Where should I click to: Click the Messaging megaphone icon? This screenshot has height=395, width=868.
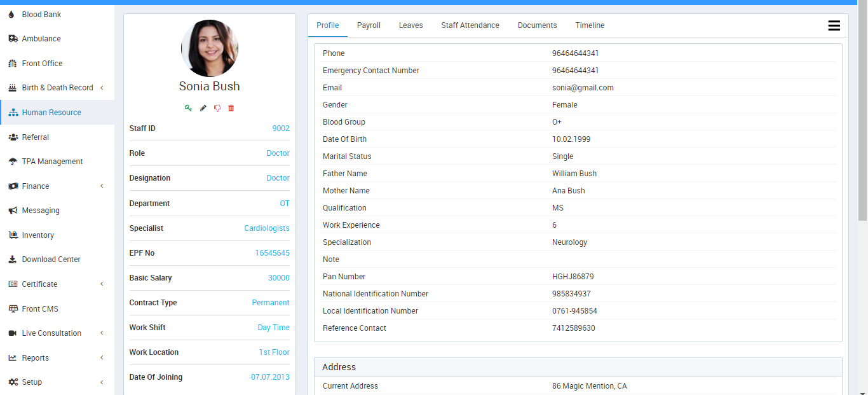pyautogui.click(x=13, y=211)
